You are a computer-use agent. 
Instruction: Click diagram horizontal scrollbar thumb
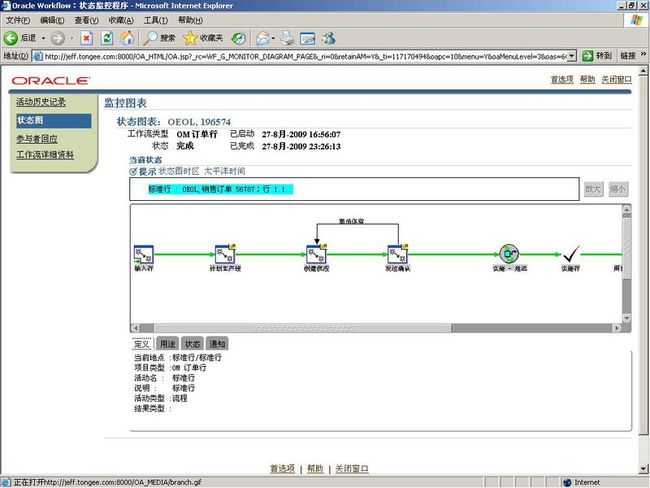303,328
